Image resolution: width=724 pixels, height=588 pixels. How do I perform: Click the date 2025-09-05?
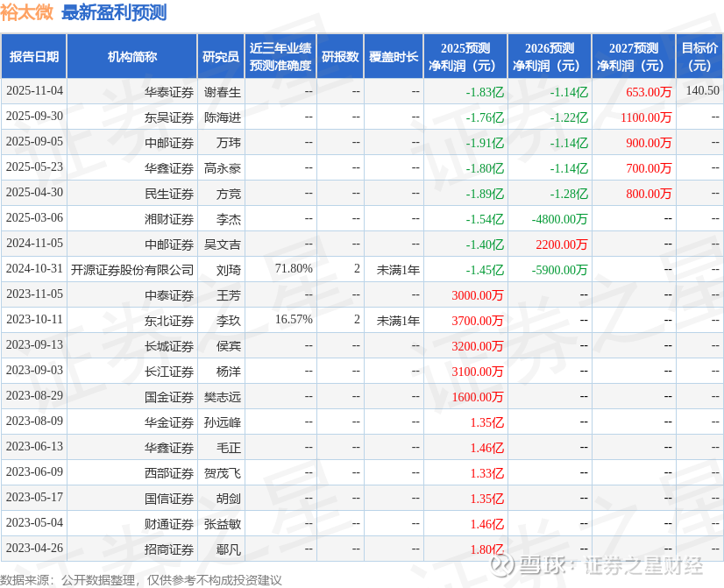(x=35, y=142)
